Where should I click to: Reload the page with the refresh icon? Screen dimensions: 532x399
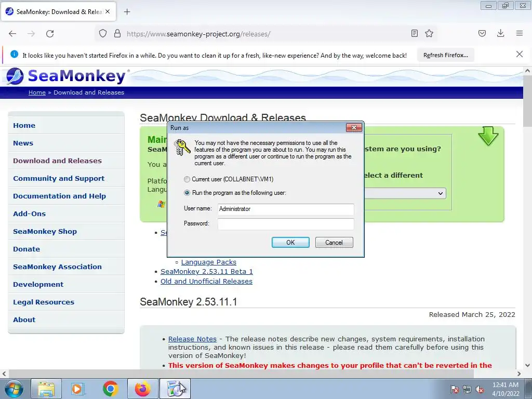50,34
